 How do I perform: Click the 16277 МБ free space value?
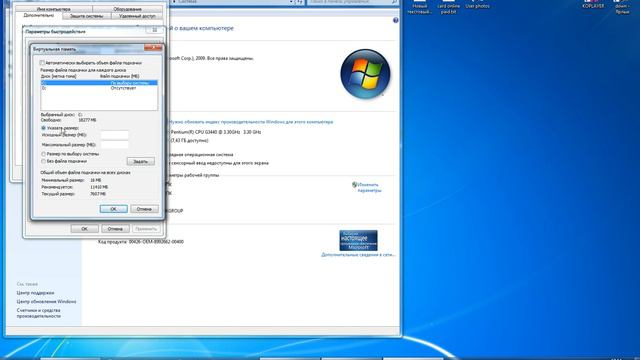coord(87,120)
